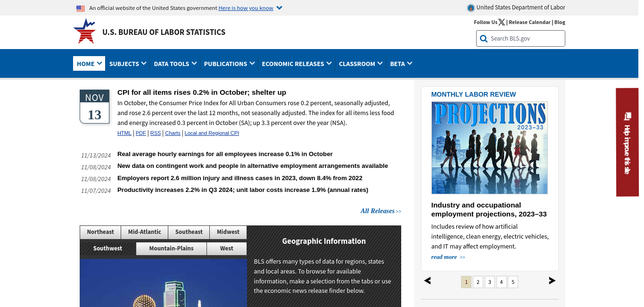Click the MONTHLY LABOR REVIEW heading

[473, 94]
